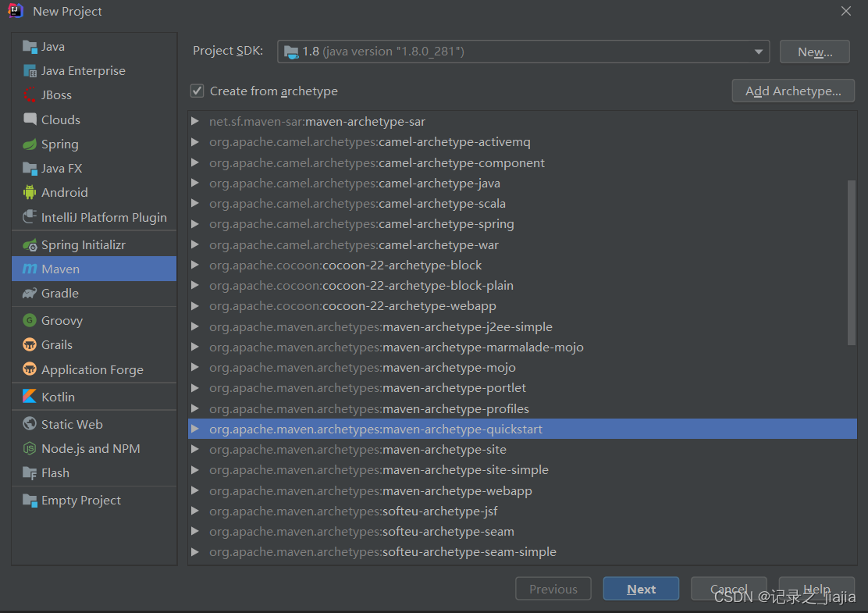This screenshot has height=613, width=868.
Task: Toggle Create from archetype checkbox
Action: [197, 91]
